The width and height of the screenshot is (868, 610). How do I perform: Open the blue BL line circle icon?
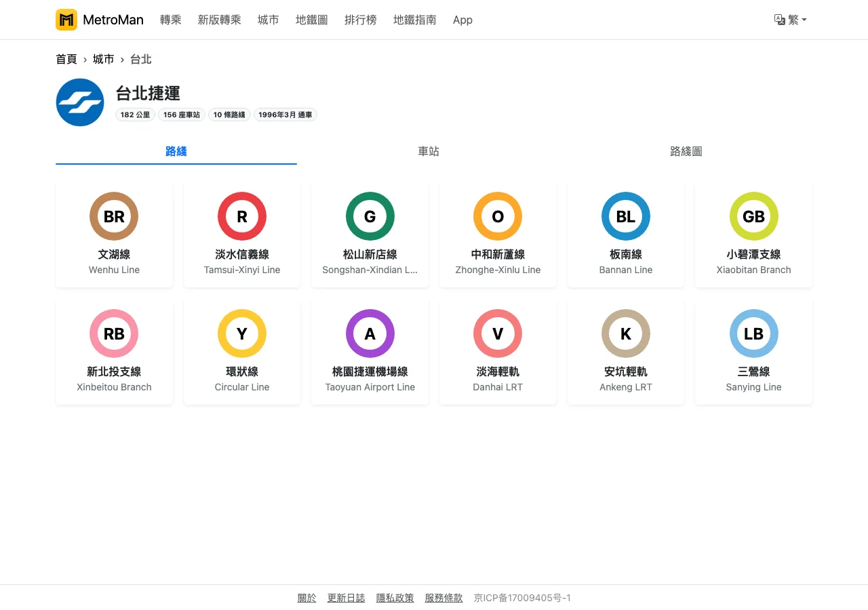point(626,216)
